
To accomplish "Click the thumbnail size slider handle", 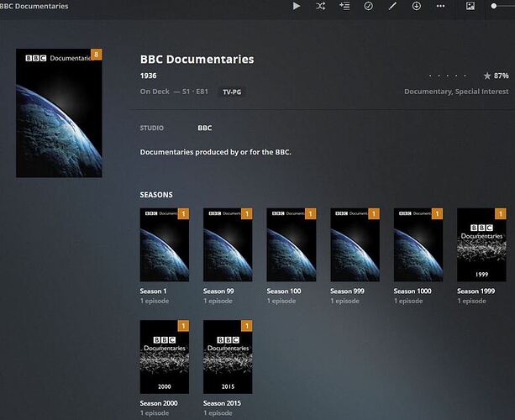I will [494, 6].
